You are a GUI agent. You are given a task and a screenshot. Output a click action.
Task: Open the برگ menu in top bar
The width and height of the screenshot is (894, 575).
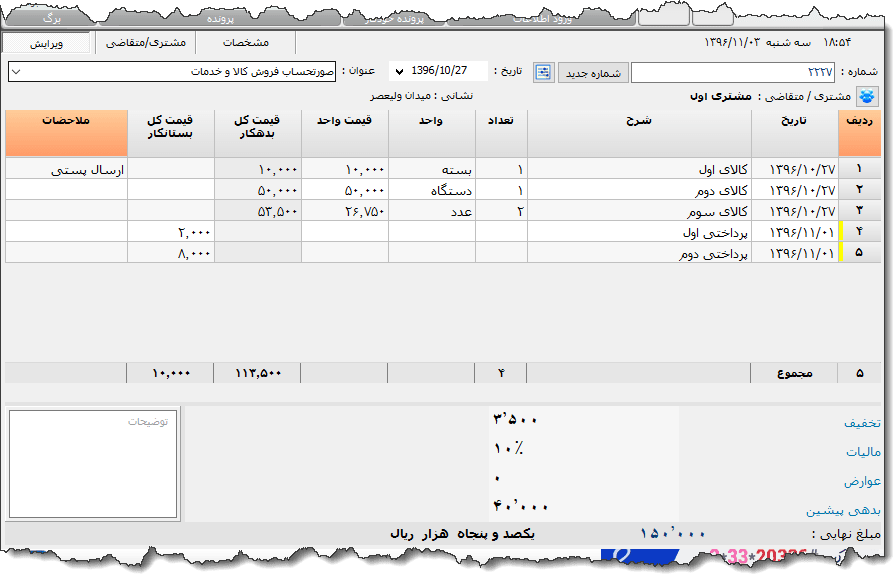pos(52,17)
